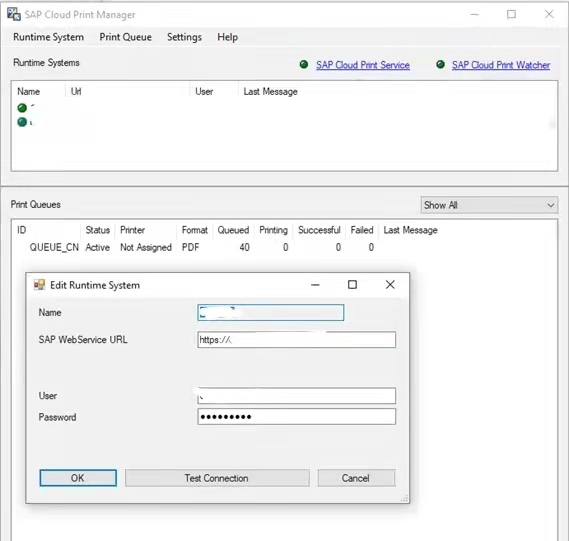Click the Format column header

(x=195, y=230)
